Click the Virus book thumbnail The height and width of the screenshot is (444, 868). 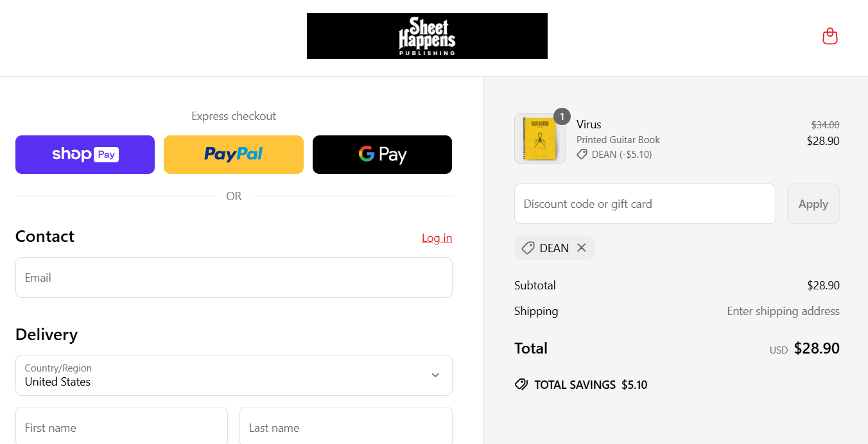point(539,139)
